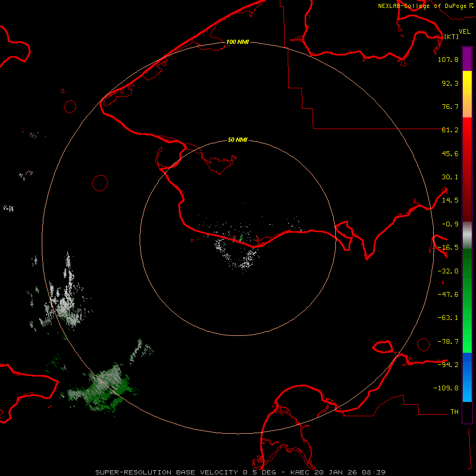Select the -0.9 scale value
The image size is (476, 476).
(450, 224)
